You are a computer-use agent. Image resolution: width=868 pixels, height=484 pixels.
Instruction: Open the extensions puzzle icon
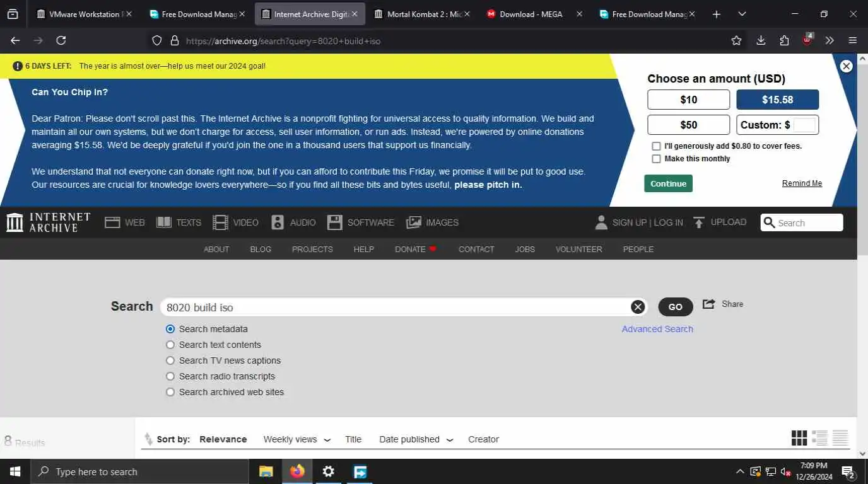coord(784,40)
